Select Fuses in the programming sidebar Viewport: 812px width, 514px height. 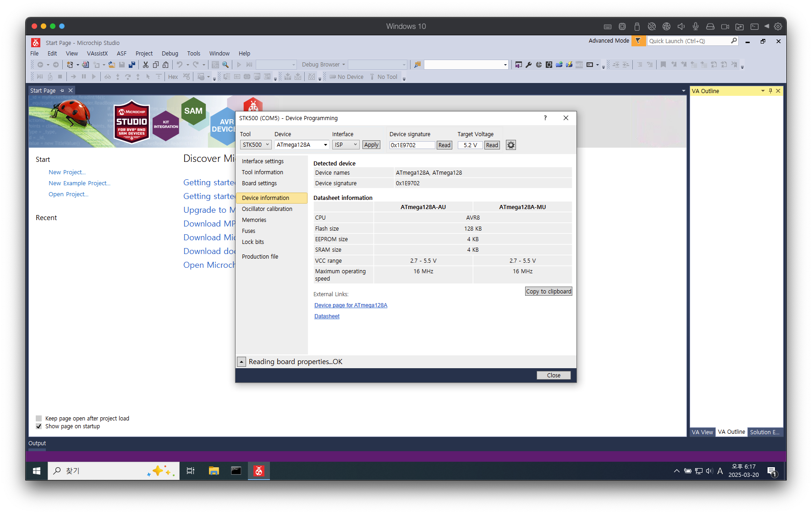pos(249,231)
